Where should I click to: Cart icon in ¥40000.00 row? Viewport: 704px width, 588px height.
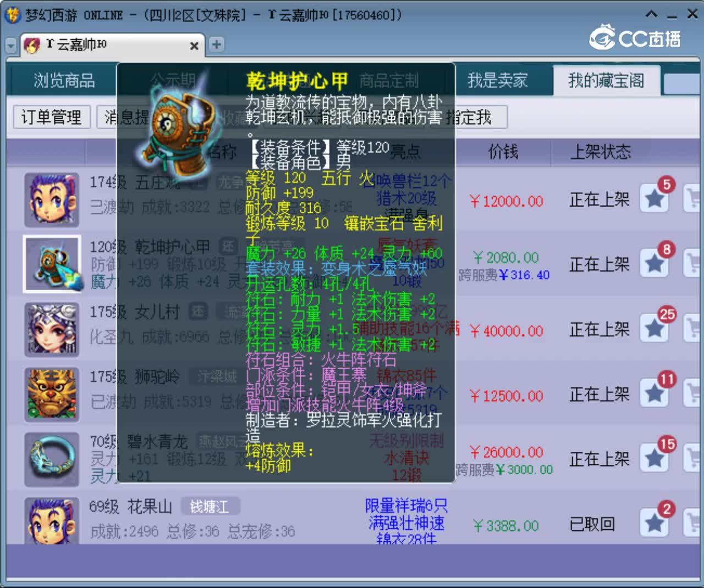coord(692,329)
